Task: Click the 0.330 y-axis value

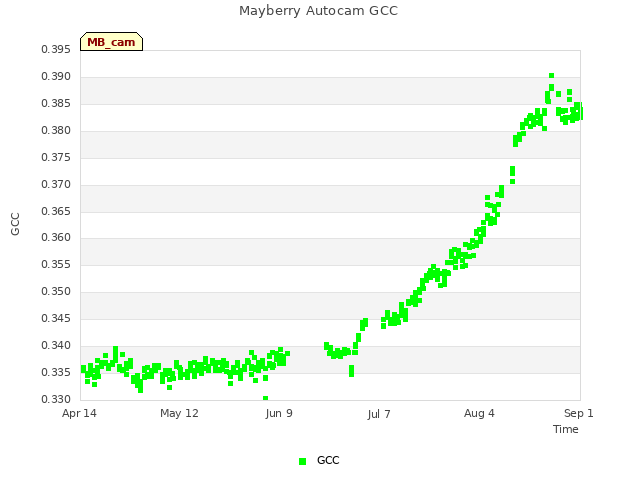Action: pos(56,399)
